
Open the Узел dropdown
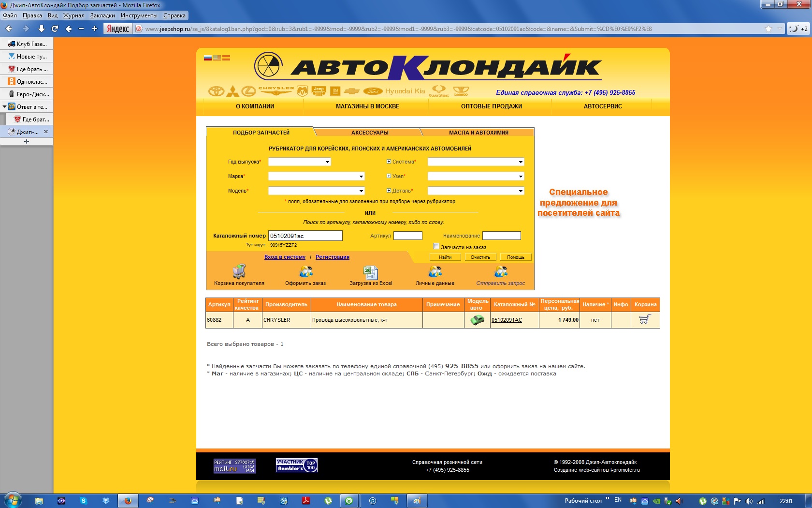(476, 177)
